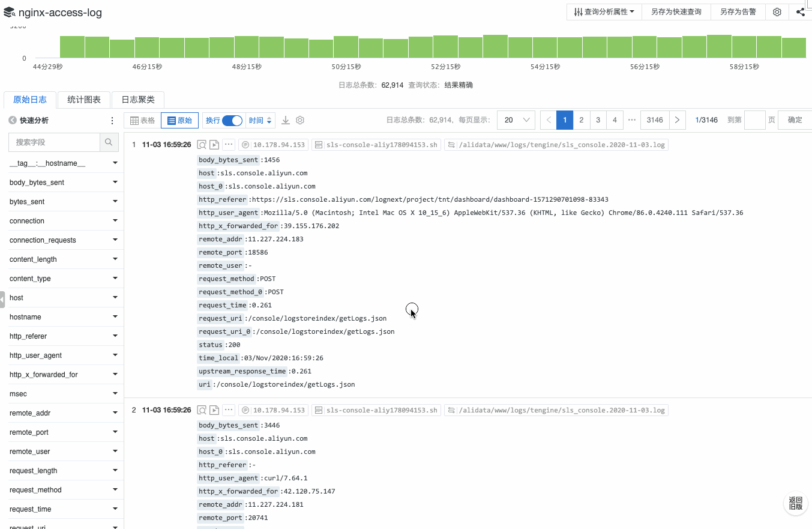Switch to table (表格) view
The height and width of the screenshot is (529, 812).
pyautogui.click(x=143, y=121)
